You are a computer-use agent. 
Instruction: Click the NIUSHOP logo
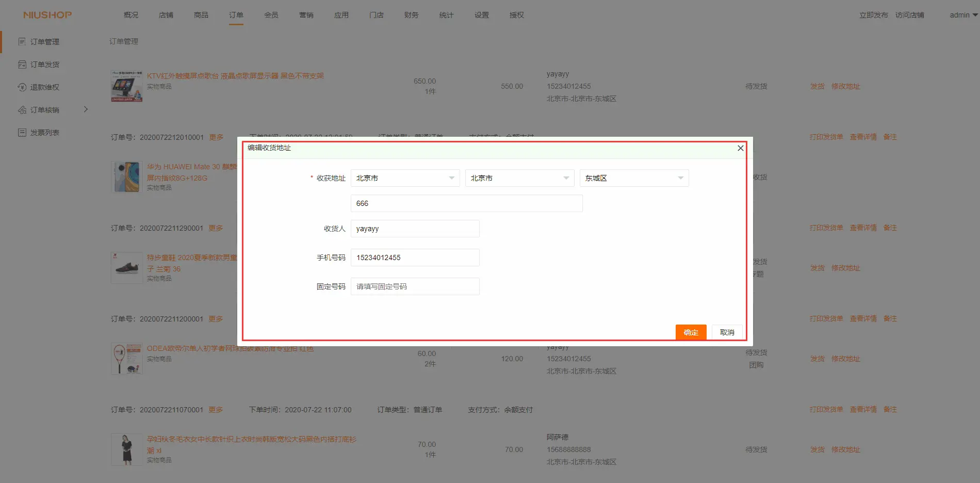(x=47, y=15)
